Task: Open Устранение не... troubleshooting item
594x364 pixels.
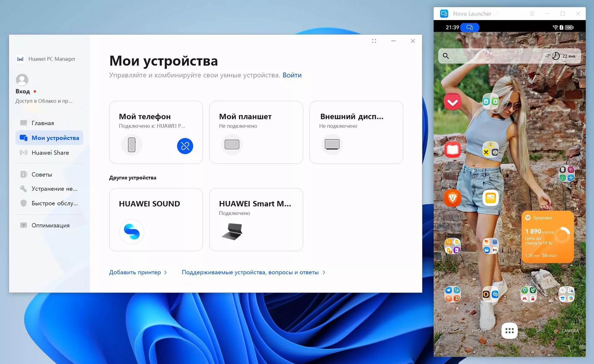Action: pyautogui.click(x=49, y=189)
